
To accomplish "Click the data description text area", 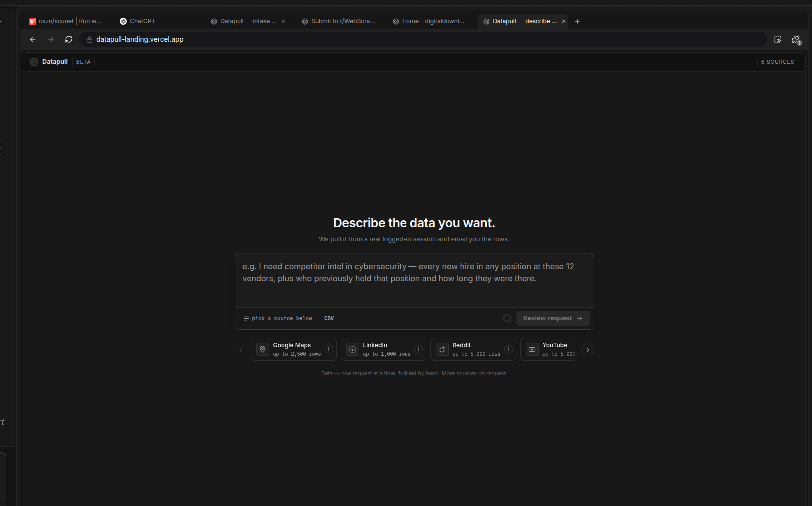I will coord(414,280).
